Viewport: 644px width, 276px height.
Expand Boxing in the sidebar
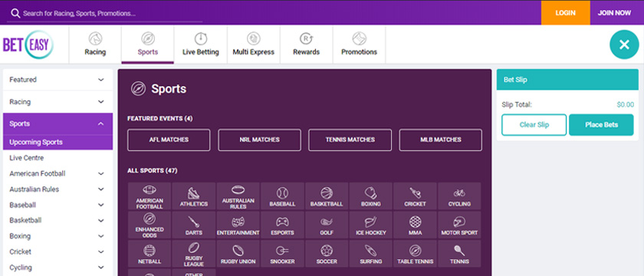(x=58, y=236)
